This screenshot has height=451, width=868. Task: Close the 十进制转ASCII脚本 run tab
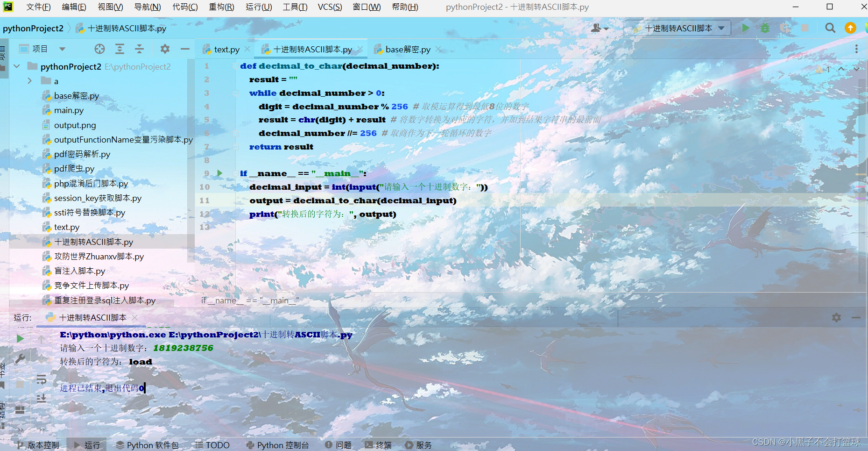(x=135, y=318)
